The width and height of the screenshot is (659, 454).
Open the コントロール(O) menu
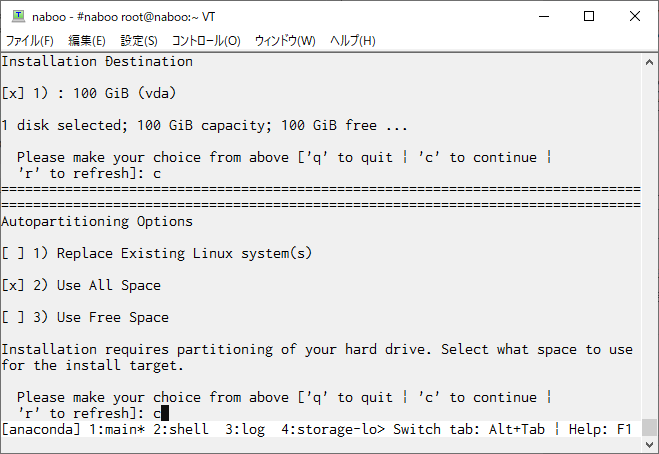pos(206,41)
